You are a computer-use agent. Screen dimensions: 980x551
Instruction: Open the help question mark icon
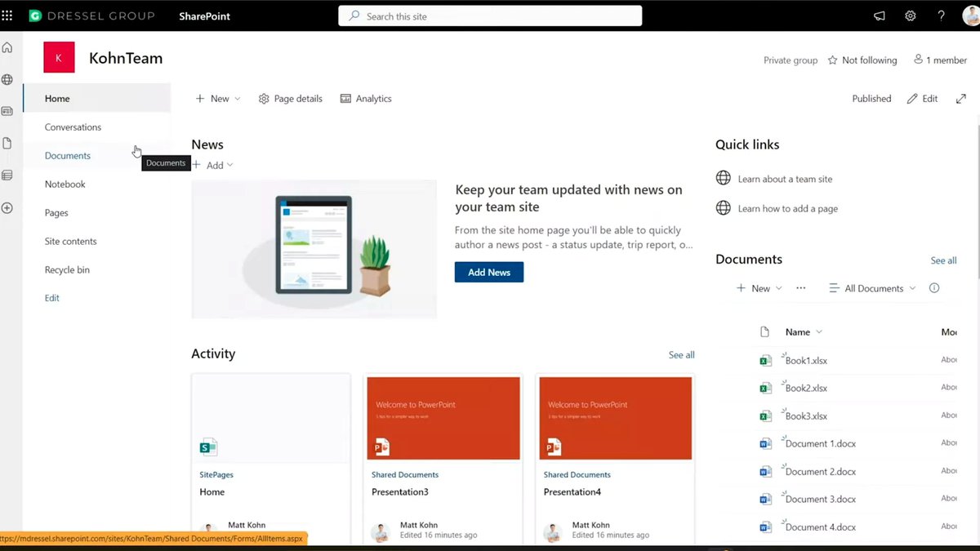[941, 16]
